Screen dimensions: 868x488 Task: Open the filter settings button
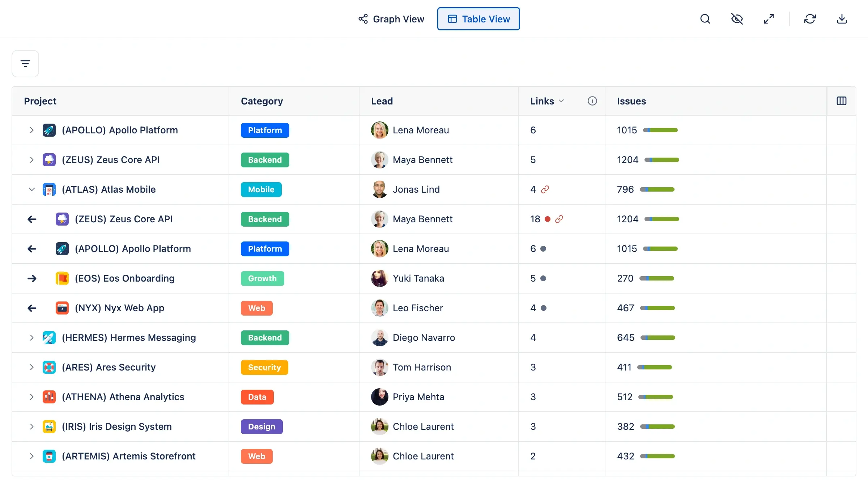[25, 64]
